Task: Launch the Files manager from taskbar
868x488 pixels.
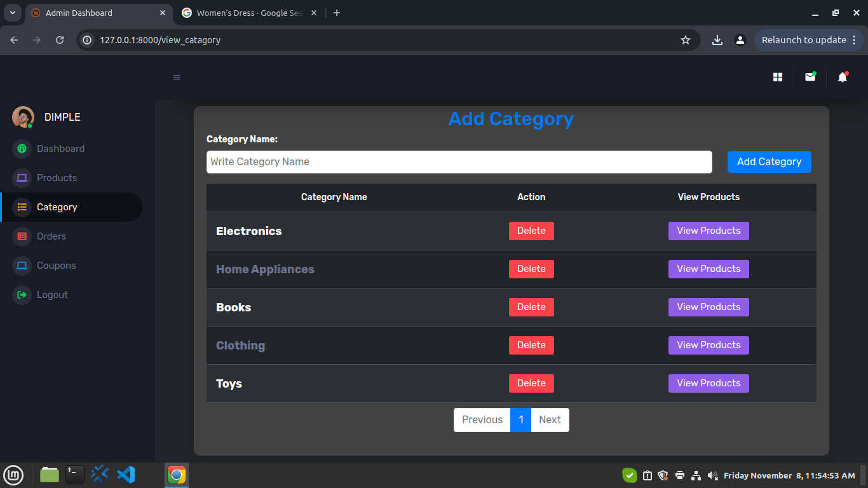Action: tap(50, 475)
